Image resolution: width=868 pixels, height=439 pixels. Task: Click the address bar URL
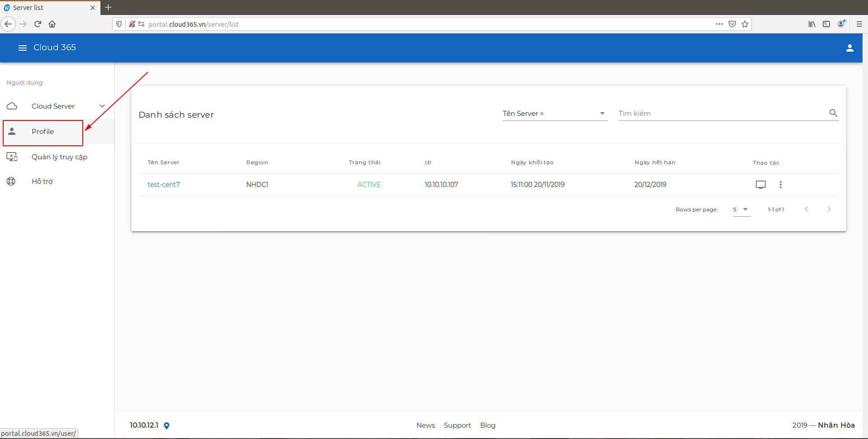[194, 24]
